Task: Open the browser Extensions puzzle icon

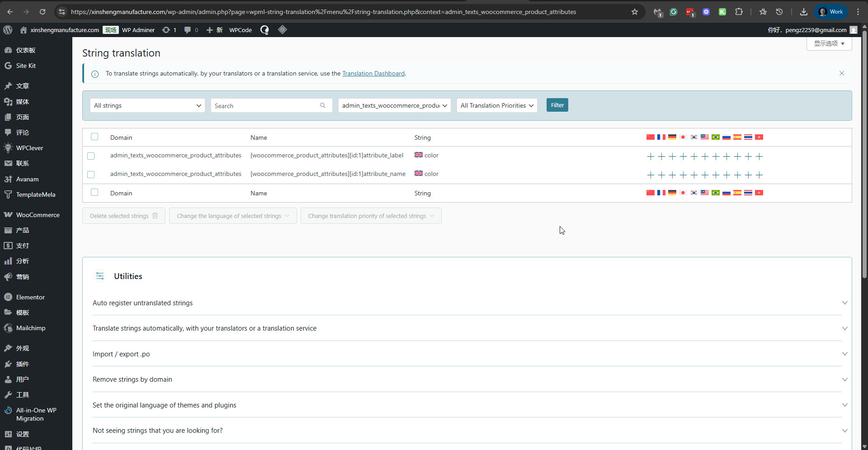Action: (739, 12)
